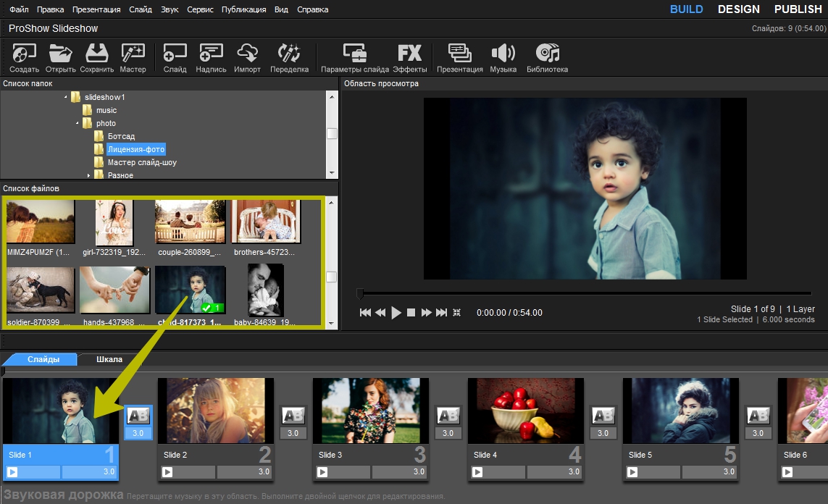Switch to the Слайды tab
Viewport: 828px width, 504px height.
pyautogui.click(x=43, y=359)
